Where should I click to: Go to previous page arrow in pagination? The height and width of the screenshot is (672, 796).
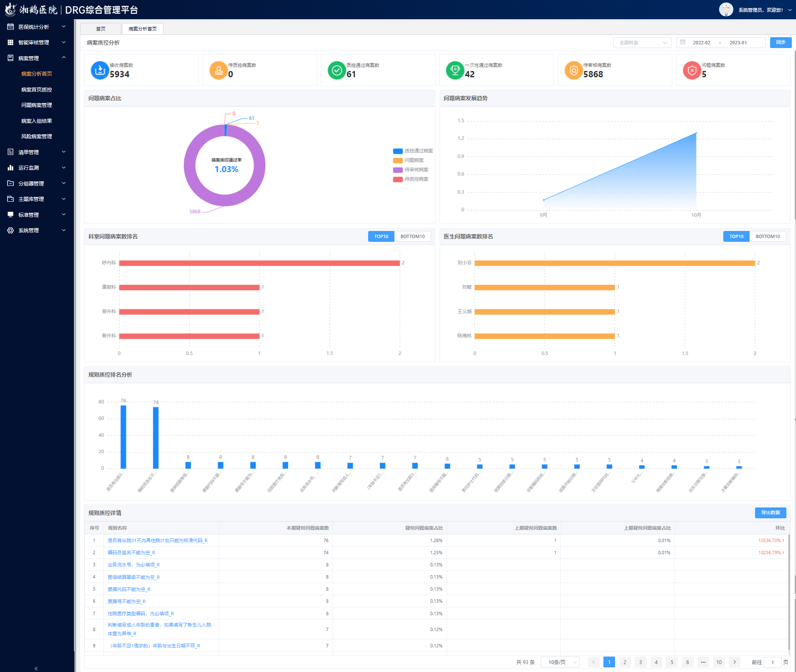point(593,662)
